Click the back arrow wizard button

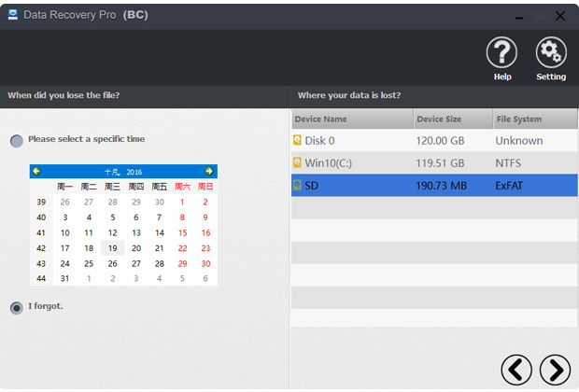[x=516, y=370]
